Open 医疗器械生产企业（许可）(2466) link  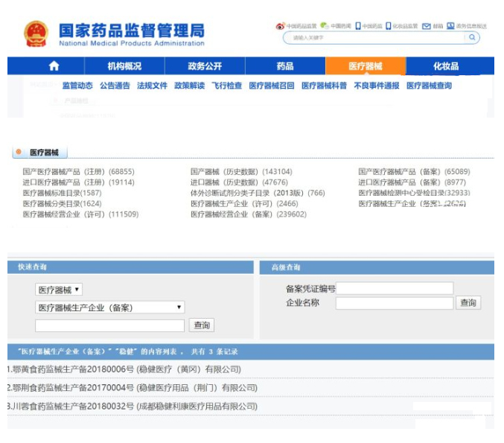pyautogui.click(x=244, y=203)
